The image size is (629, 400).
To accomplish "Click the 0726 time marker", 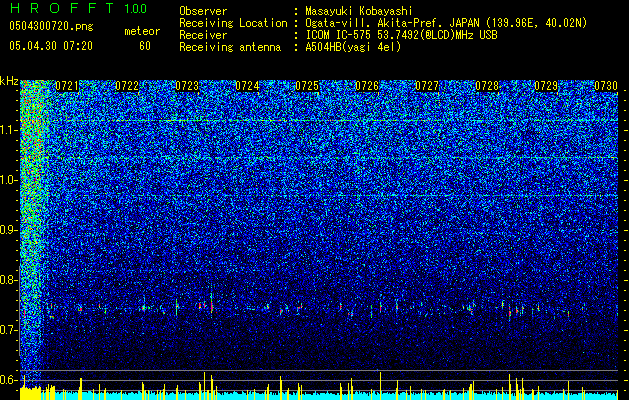I will click(x=367, y=86).
